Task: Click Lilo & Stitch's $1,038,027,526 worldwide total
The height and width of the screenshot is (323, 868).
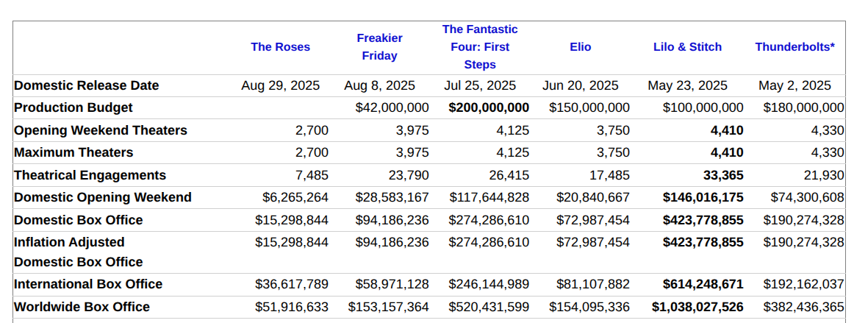Action: point(697,307)
